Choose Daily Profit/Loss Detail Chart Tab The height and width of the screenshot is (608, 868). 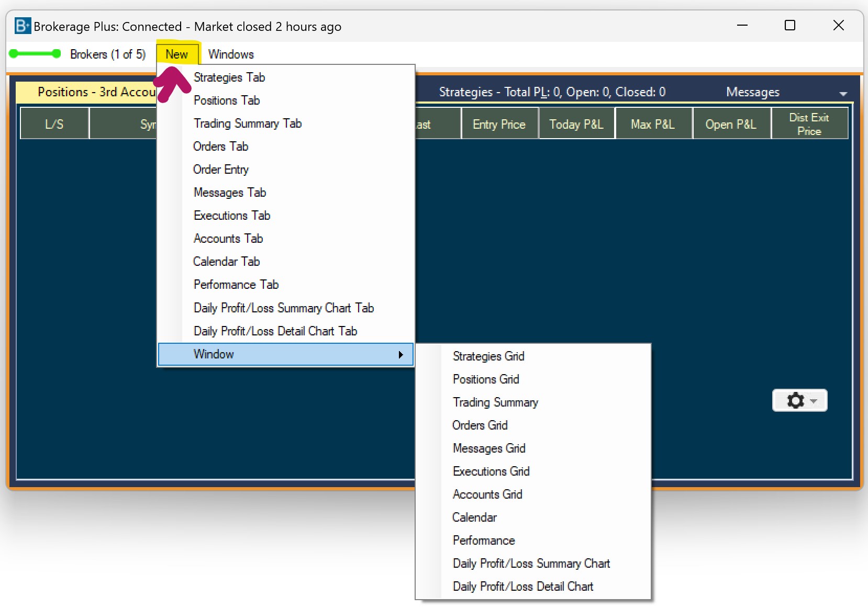(275, 331)
